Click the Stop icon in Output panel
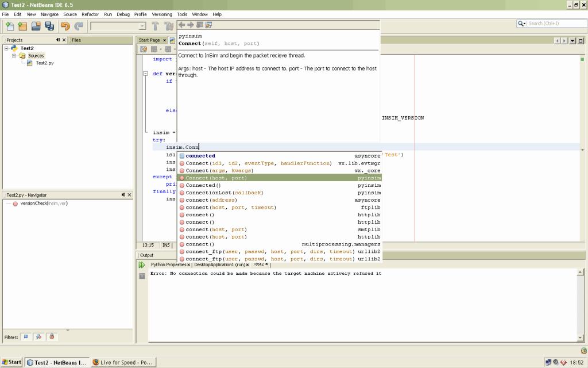Viewport: 588px width, 368px height. tap(142, 276)
